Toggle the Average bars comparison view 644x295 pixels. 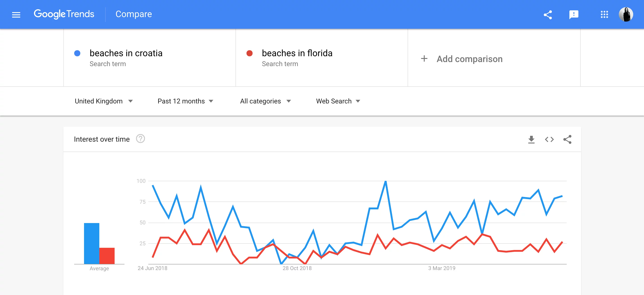[x=99, y=268]
